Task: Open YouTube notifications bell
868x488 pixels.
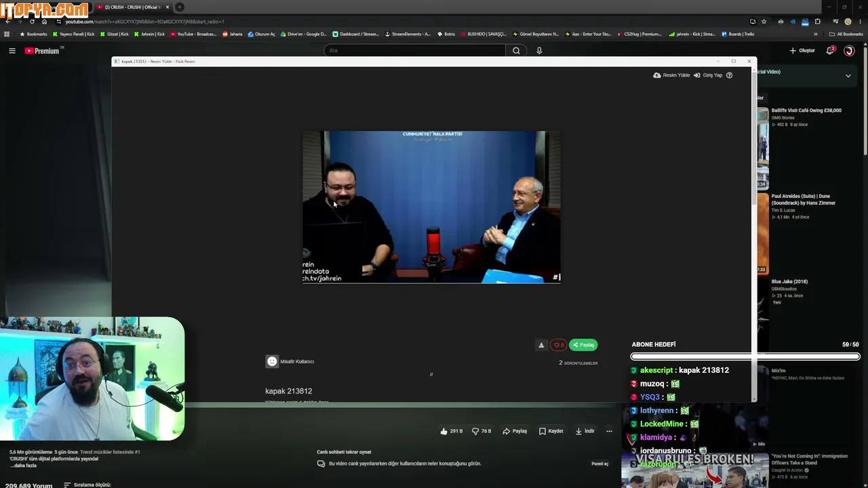Action: point(830,51)
